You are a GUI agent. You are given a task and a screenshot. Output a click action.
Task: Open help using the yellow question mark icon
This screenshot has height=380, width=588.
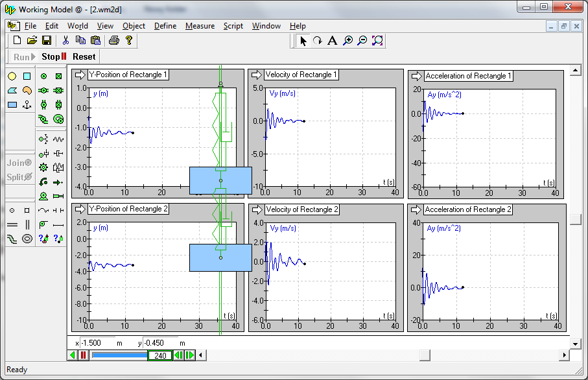(129, 40)
